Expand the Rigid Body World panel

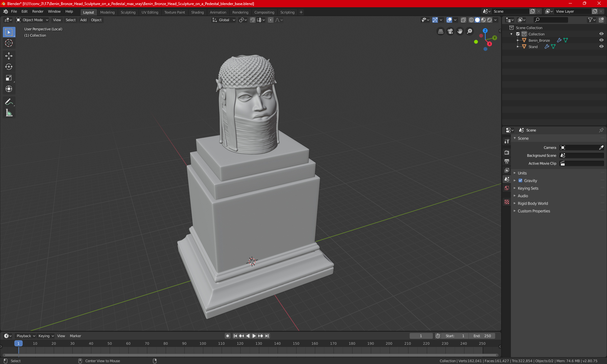tap(533, 203)
